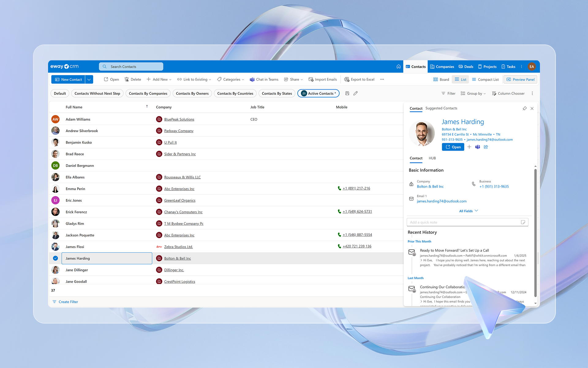Click the phone icon in Jackson Poquette row

(x=339, y=235)
